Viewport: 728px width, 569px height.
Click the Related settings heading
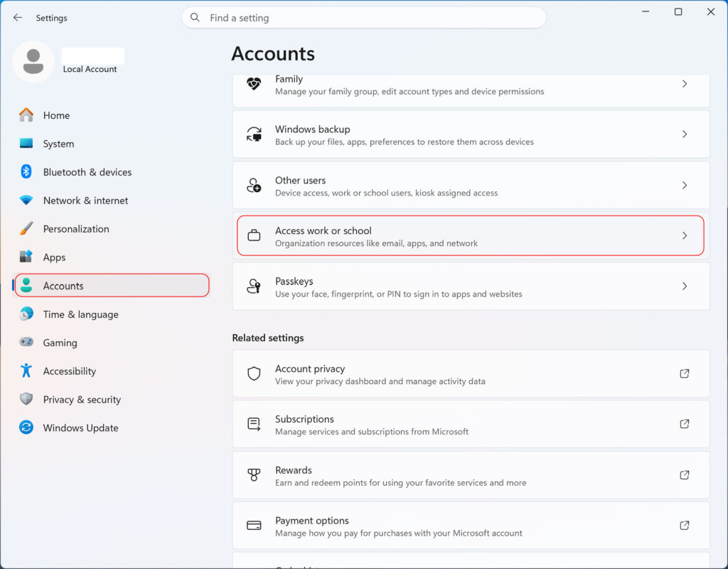point(268,338)
